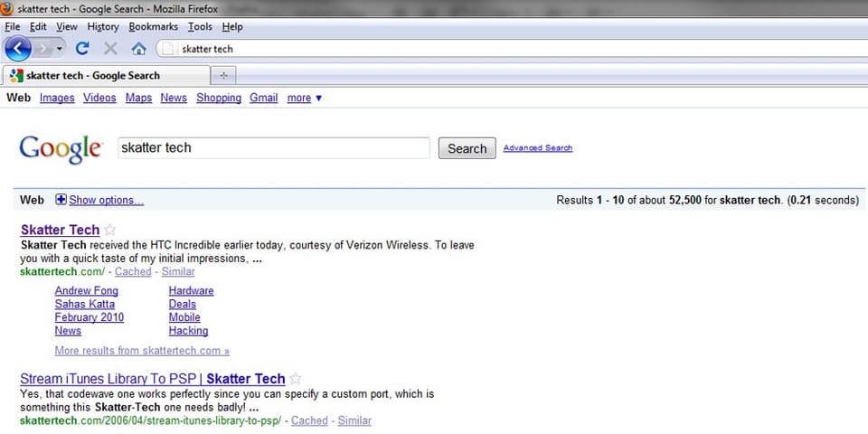Open the Deals sitelink
868x434 pixels.
[182, 304]
